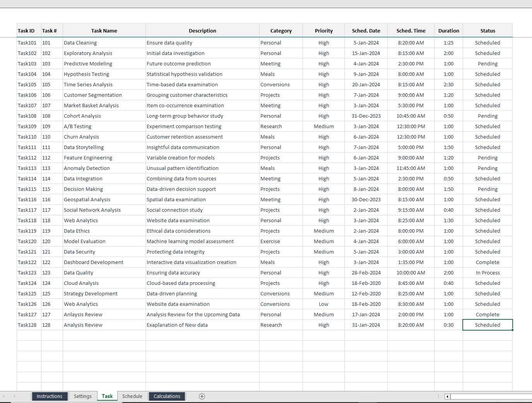532x403 pixels.
Task: Select the Category column header
Action: point(281,31)
